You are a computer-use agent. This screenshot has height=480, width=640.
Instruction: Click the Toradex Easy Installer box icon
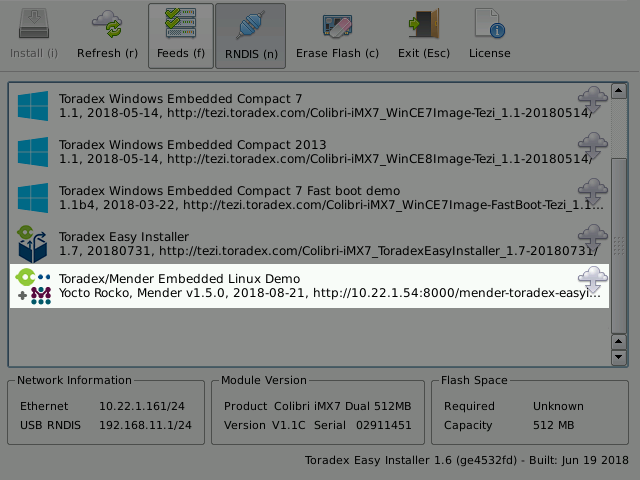tap(32, 244)
